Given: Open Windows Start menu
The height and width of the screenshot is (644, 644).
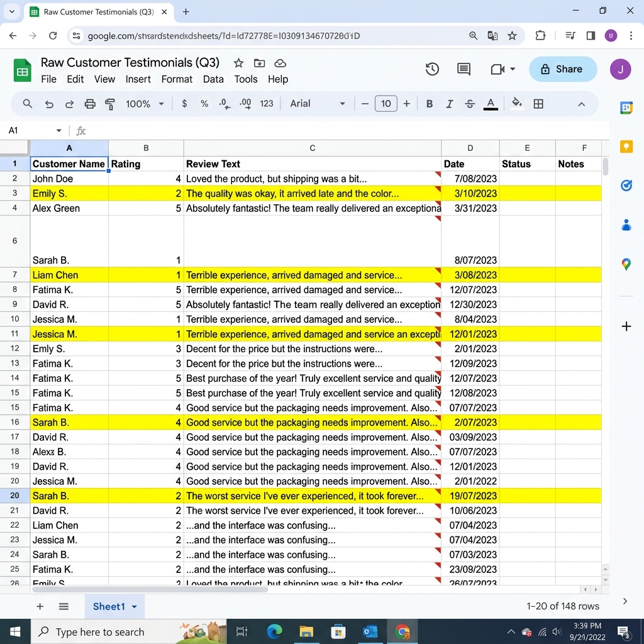Looking at the screenshot, I should 15,631.
